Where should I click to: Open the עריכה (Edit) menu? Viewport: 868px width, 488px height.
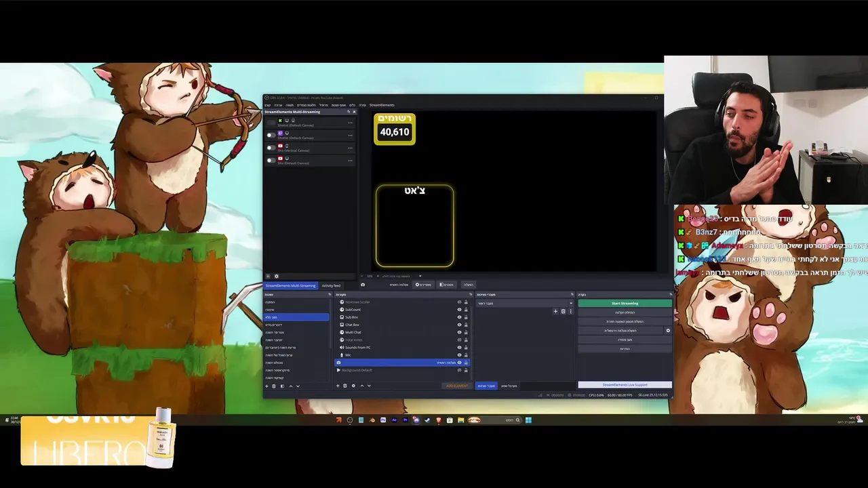tap(278, 105)
